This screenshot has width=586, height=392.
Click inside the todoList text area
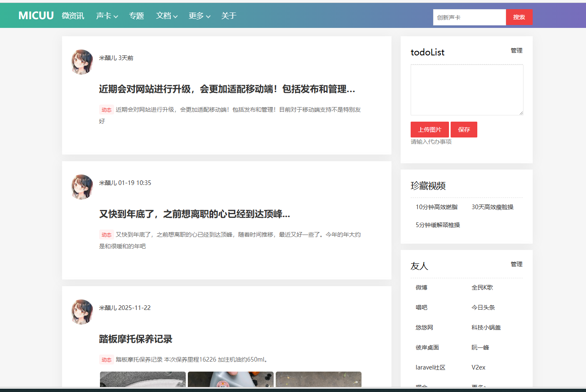point(466,90)
